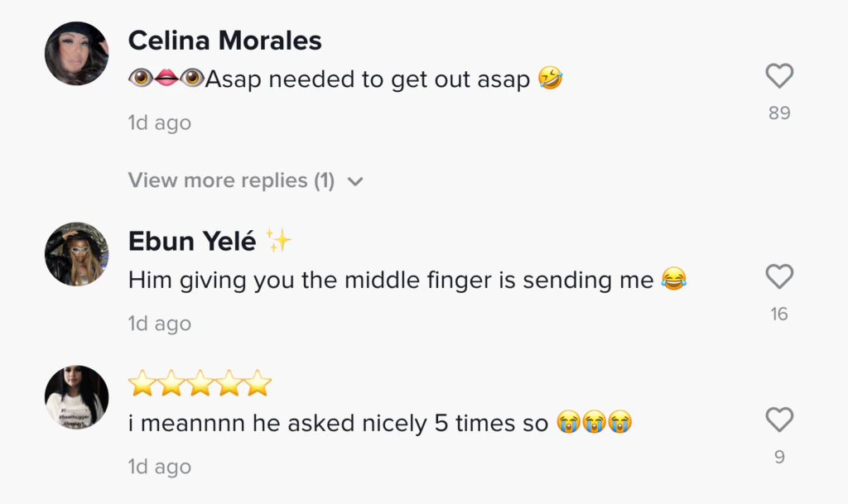Click the View more replies (1) link
The width and height of the screenshot is (848, 504).
tap(231, 180)
